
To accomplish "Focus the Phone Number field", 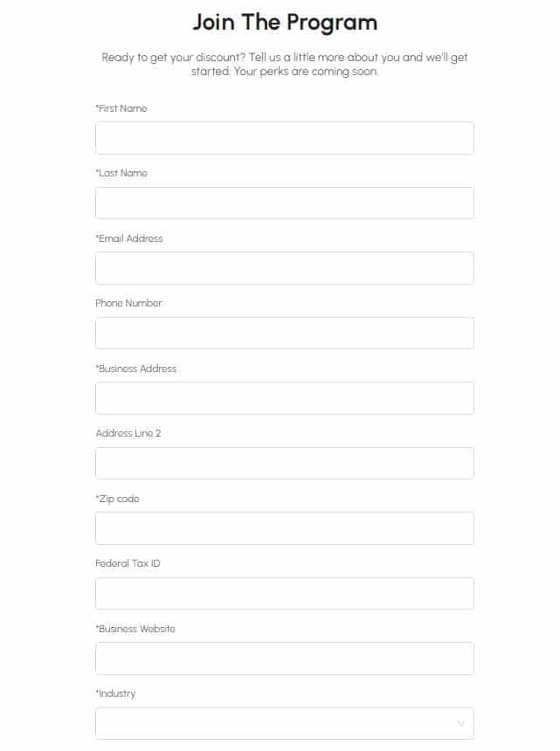I will click(x=285, y=333).
